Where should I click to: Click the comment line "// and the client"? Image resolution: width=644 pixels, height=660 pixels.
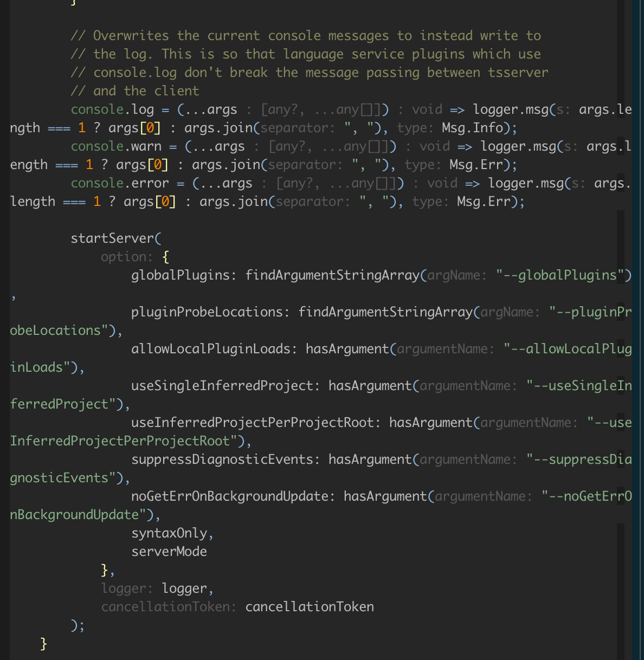coord(135,91)
